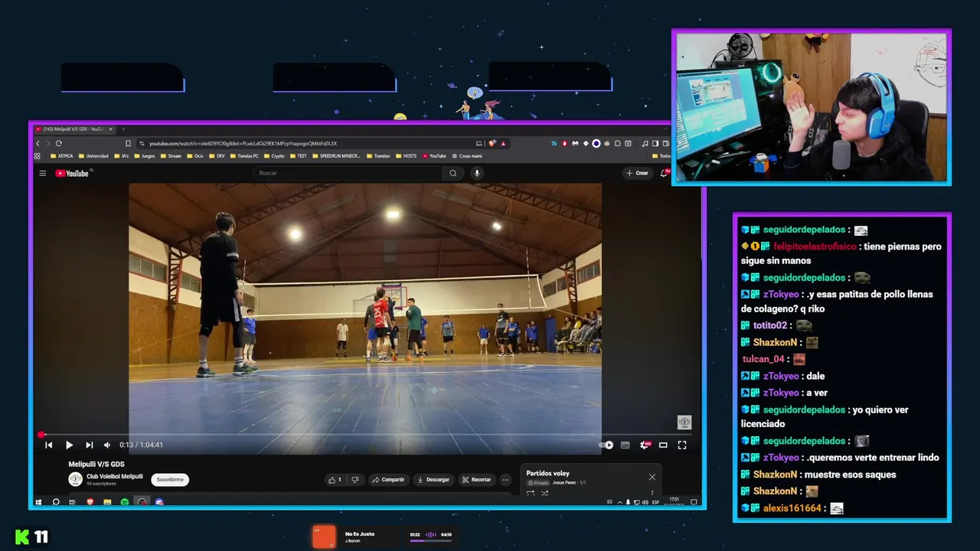This screenshot has height=551, width=980.
Task: Open YouTube notifications bell
Action: pyautogui.click(x=664, y=173)
